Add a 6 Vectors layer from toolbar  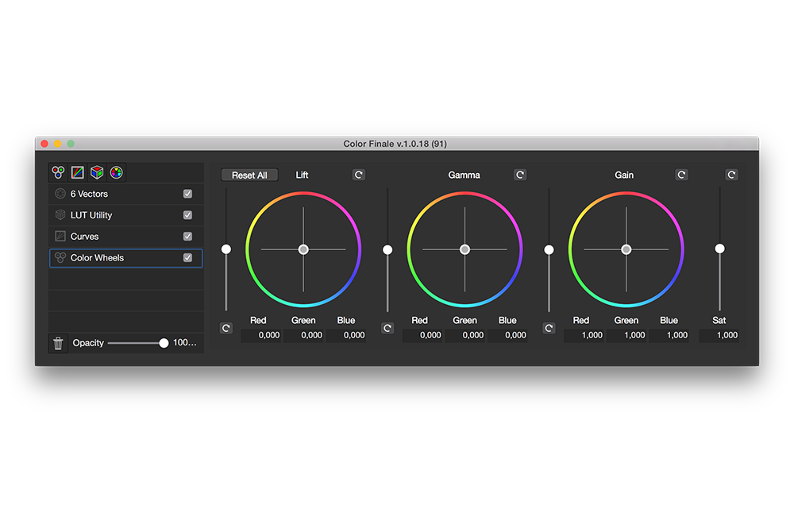tap(117, 172)
